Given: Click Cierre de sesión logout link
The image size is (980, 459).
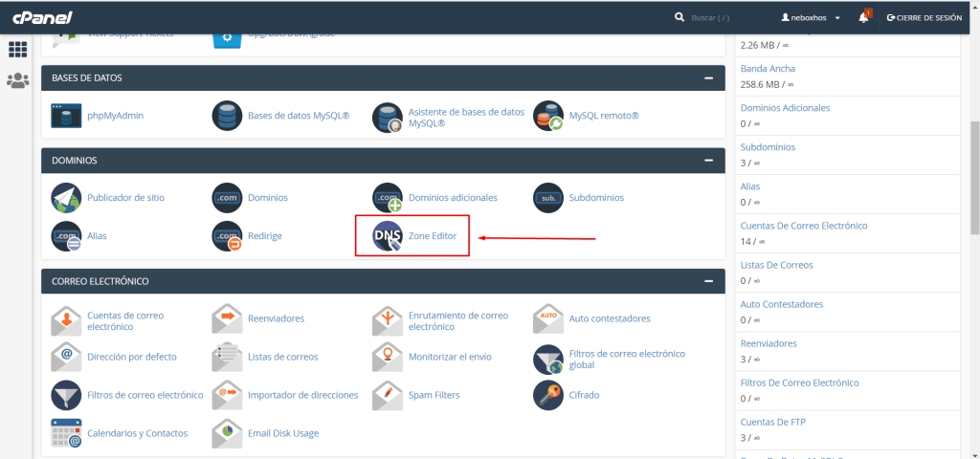Looking at the screenshot, I should (924, 18).
